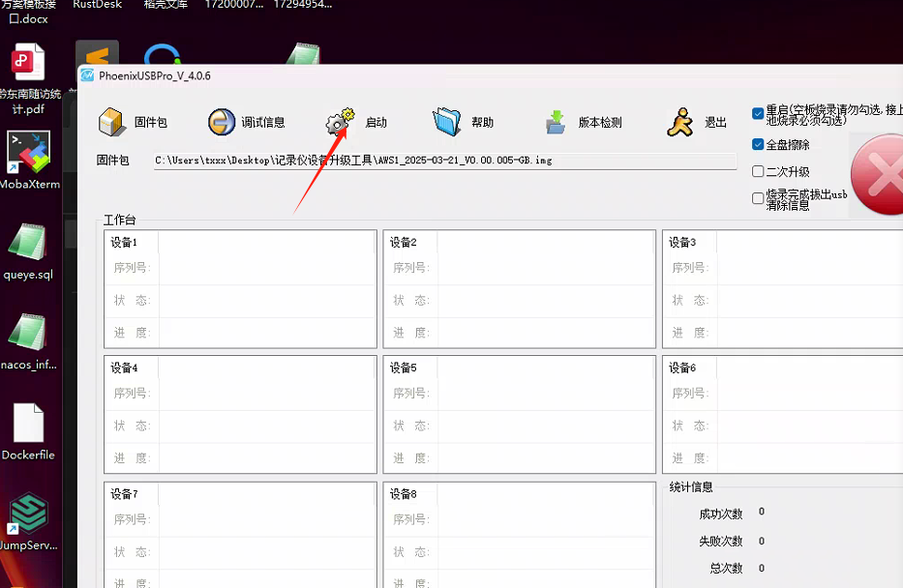Click the 统计信息 statistics heading
This screenshot has width=903, height=588.
click(691, 487)
